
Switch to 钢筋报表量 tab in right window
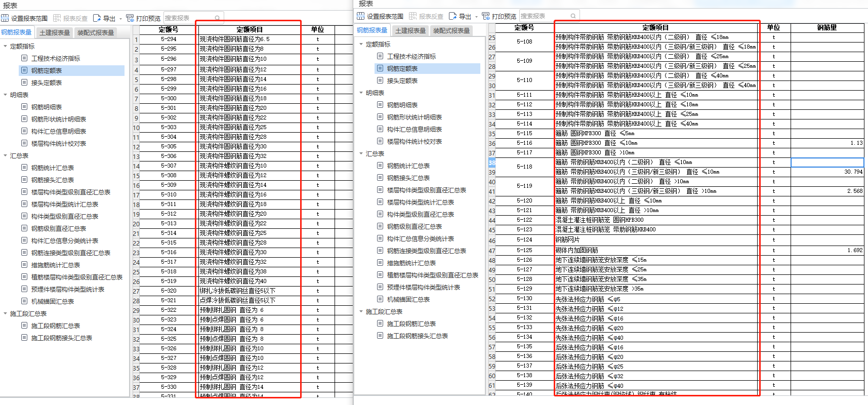click(x=372, y=30)
